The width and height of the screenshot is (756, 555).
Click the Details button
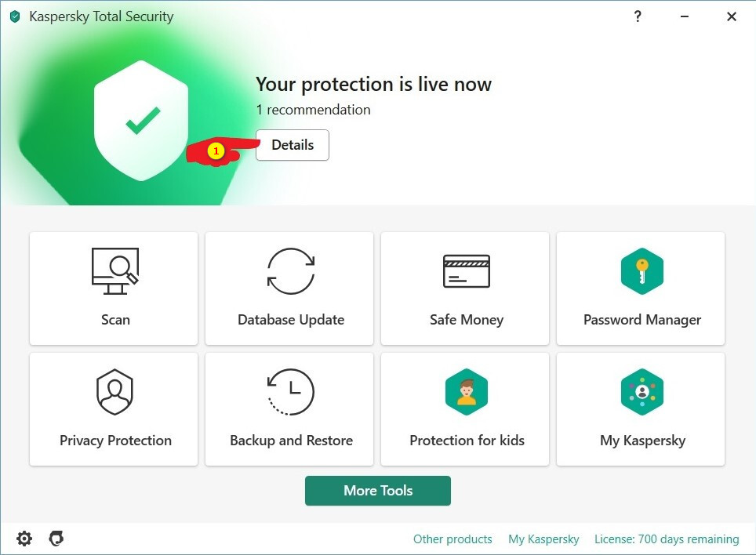293,145
